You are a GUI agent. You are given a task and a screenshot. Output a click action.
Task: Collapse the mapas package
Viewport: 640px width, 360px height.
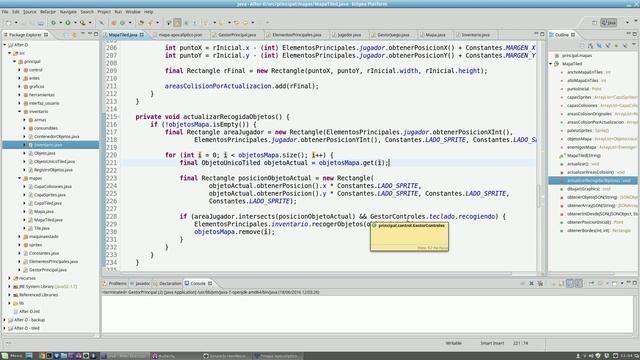pos(20,178)
